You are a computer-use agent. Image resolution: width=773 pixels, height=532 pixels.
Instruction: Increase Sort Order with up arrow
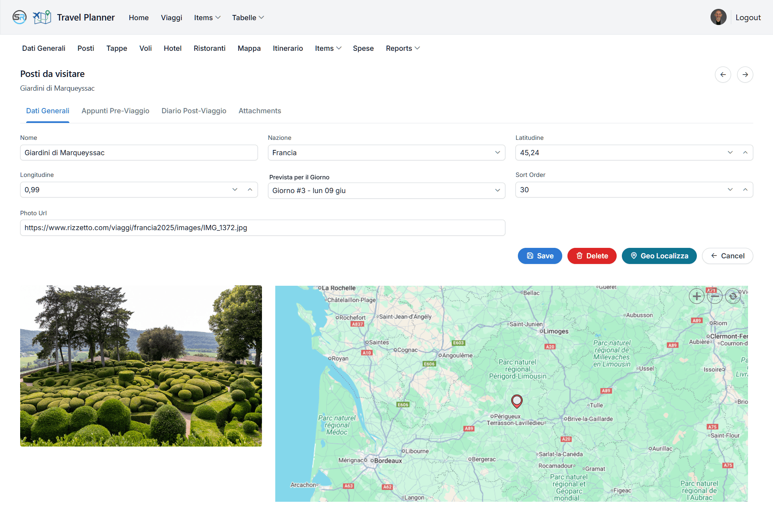[745, 189]
